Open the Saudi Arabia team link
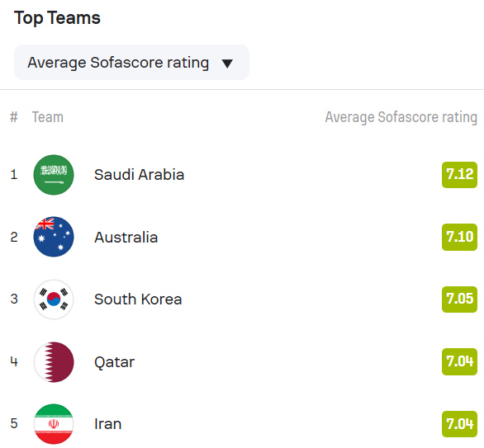 (140, 175)
